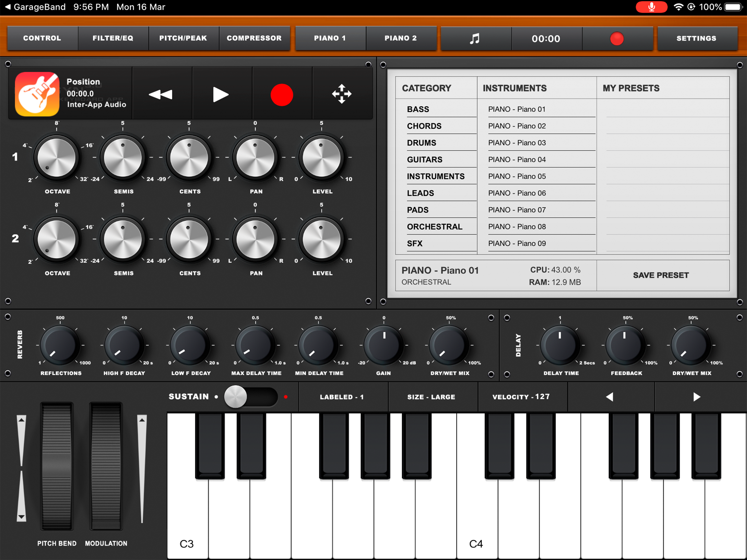Click the four-arrow move icon
Image resolution: width=747 pixels, height=560 pixels.
[342, 94]
